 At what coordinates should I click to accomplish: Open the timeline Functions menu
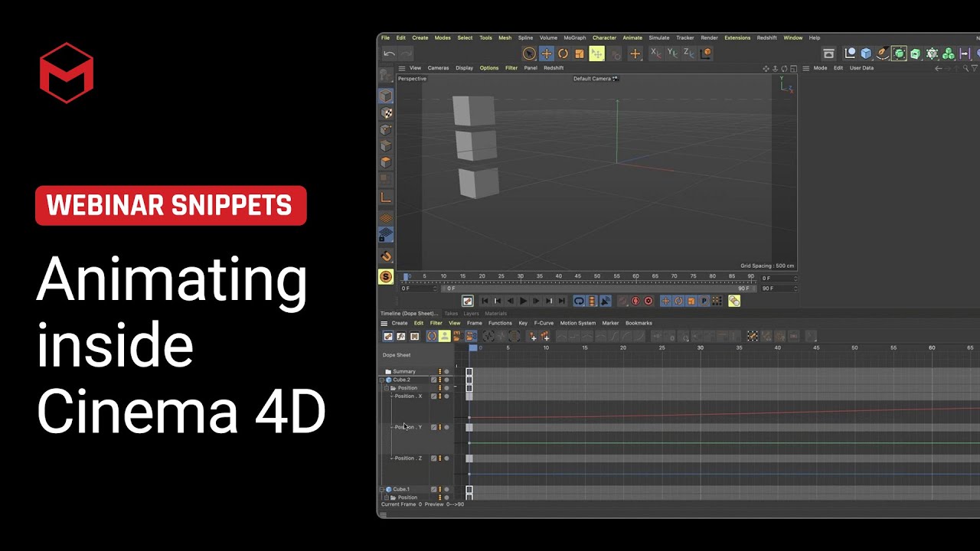coord(500,323)
